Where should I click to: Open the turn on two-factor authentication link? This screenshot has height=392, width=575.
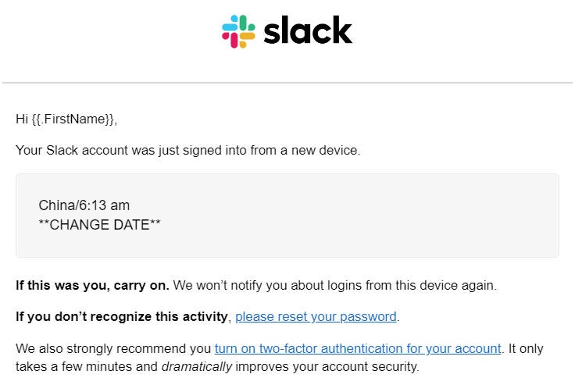click(358, 348)
